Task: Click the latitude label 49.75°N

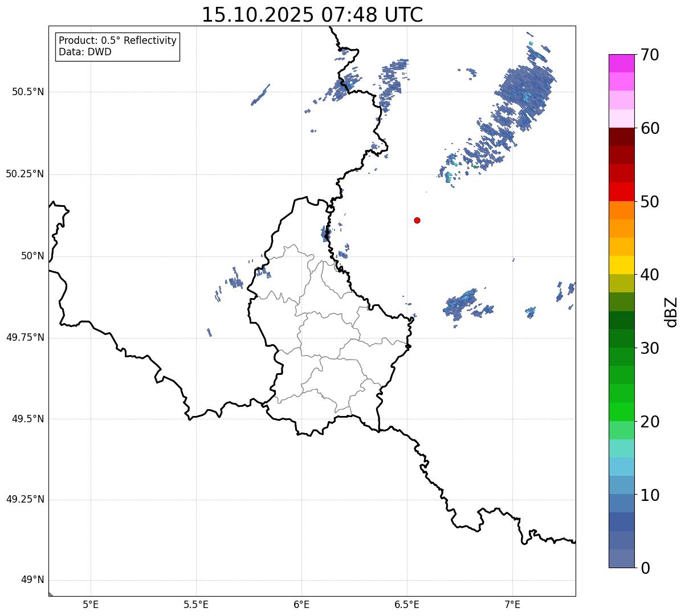Action: pyautogui.click(x=25, y=337)
